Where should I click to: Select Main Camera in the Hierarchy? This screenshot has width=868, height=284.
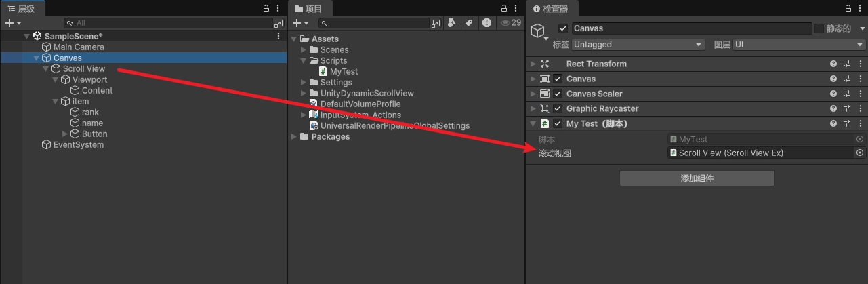pos(79,47)
